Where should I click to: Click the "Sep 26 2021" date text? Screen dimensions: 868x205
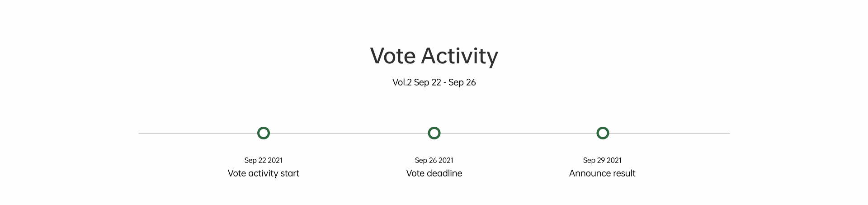(x=434, y=160)
